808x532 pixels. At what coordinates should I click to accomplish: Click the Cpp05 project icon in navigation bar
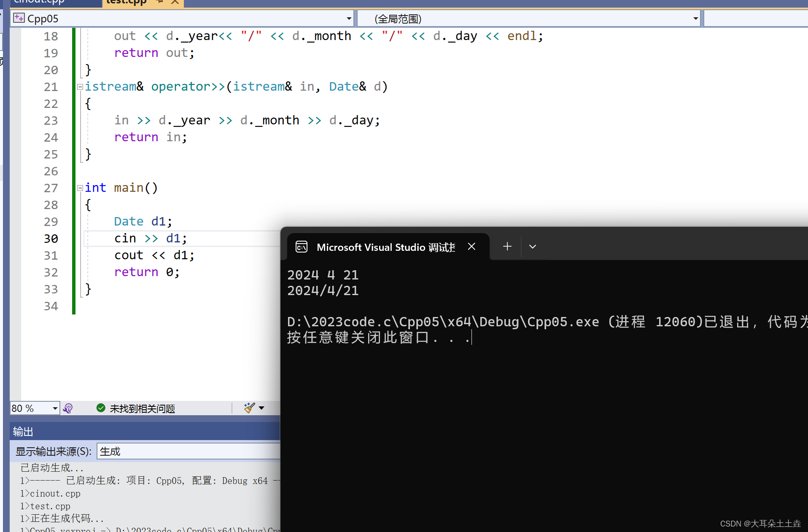[x=19, y=18]
